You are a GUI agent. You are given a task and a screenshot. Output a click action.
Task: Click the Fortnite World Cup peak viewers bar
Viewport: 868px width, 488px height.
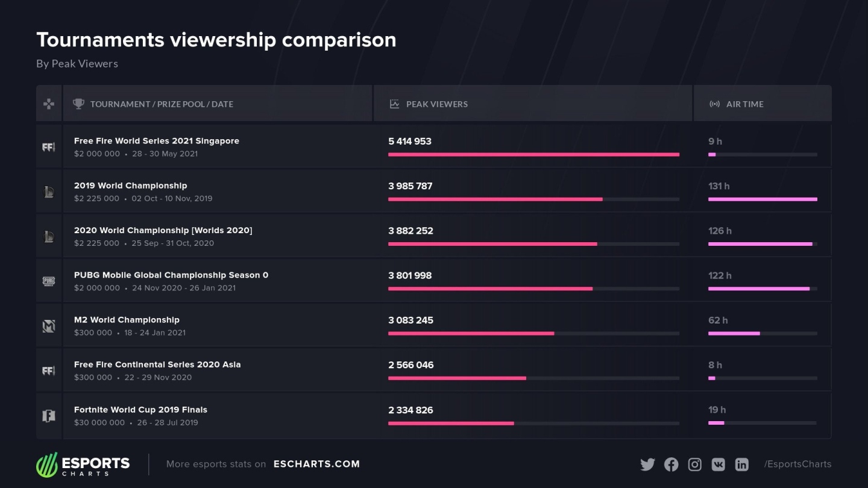point(451,423)
